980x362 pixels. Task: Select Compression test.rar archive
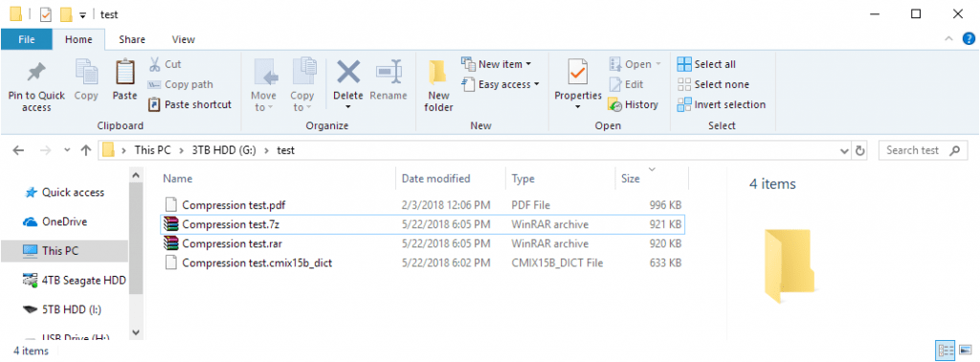pos(422,243)
